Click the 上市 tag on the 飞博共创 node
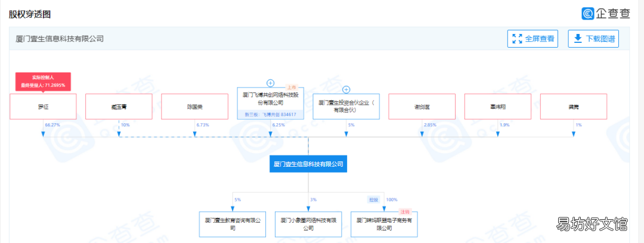 (292, 87)
